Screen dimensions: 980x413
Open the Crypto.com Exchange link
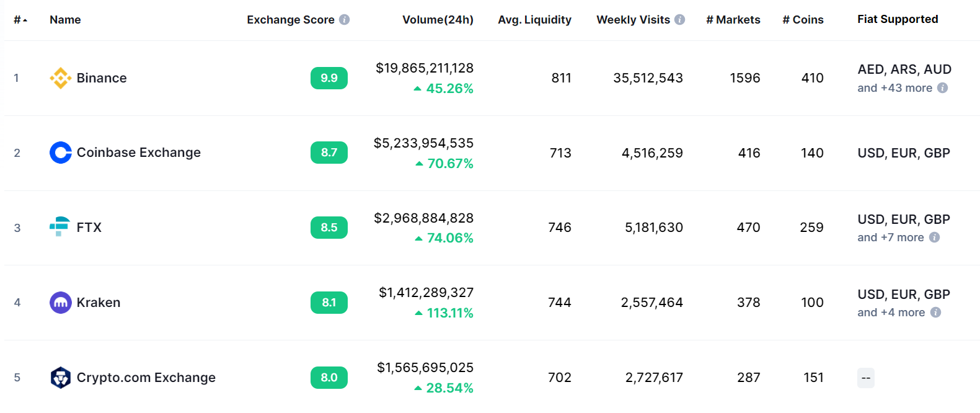(x=146, y=378)
